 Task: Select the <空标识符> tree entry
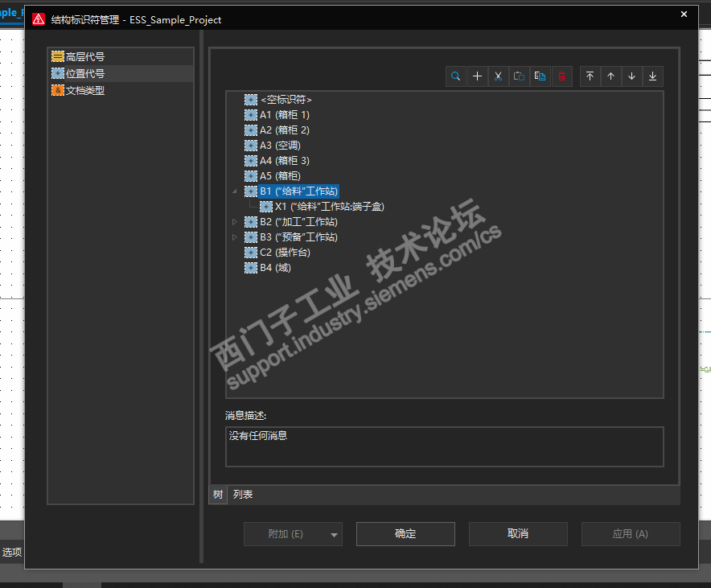(286, 99)
